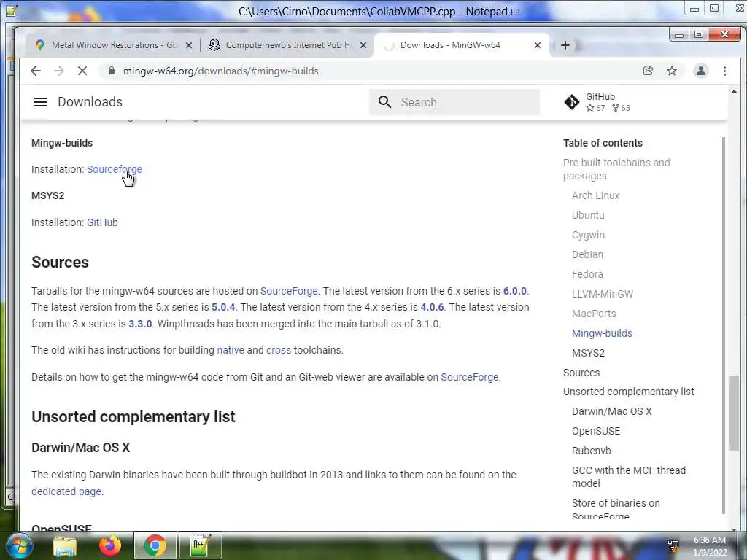Launch Firefox from the taskbar
Viewport: 747px width, 560px height.
pos(110,545)
